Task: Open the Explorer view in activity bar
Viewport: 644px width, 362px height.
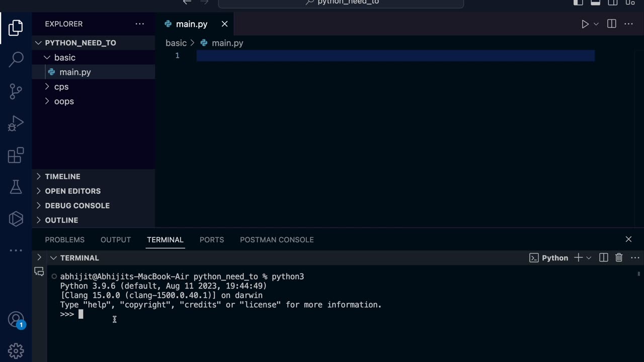Action: pos(16,28)
